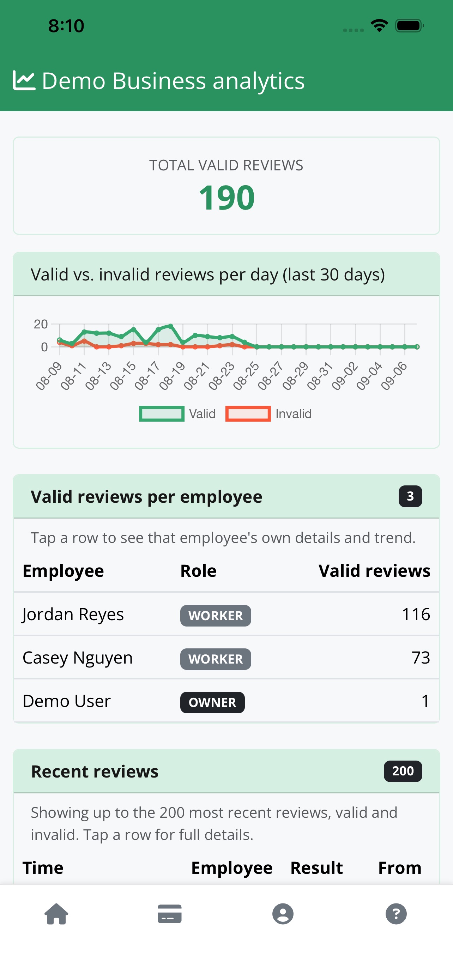The width and height of the screenshot is (453, 980).
Task: Tap the Role column header
Action: coord(198,571)
